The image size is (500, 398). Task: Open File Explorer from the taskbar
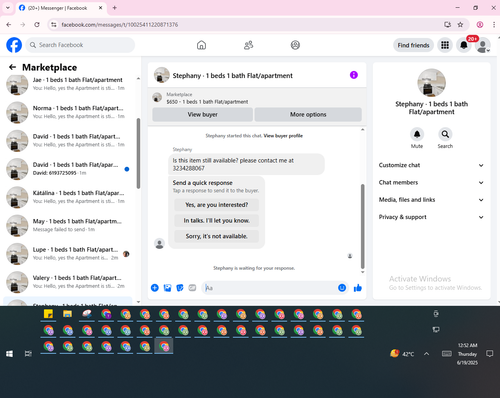[68, 314]
